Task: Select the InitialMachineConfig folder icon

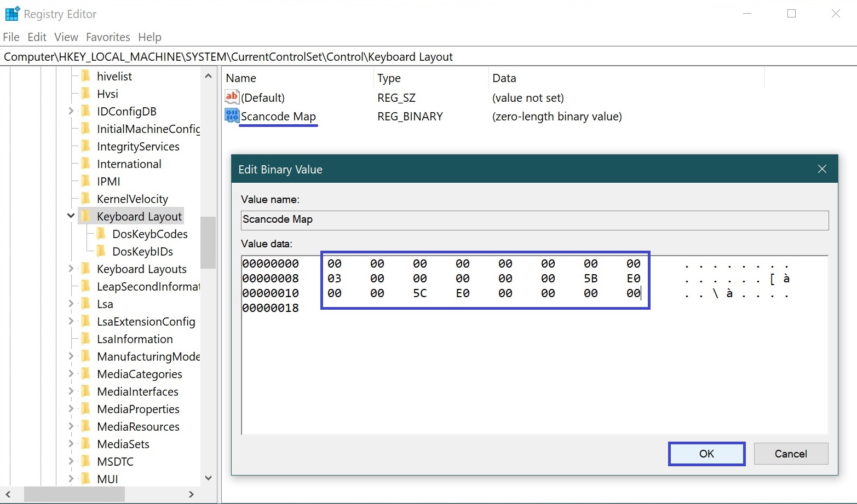Action: click(85, 128)
